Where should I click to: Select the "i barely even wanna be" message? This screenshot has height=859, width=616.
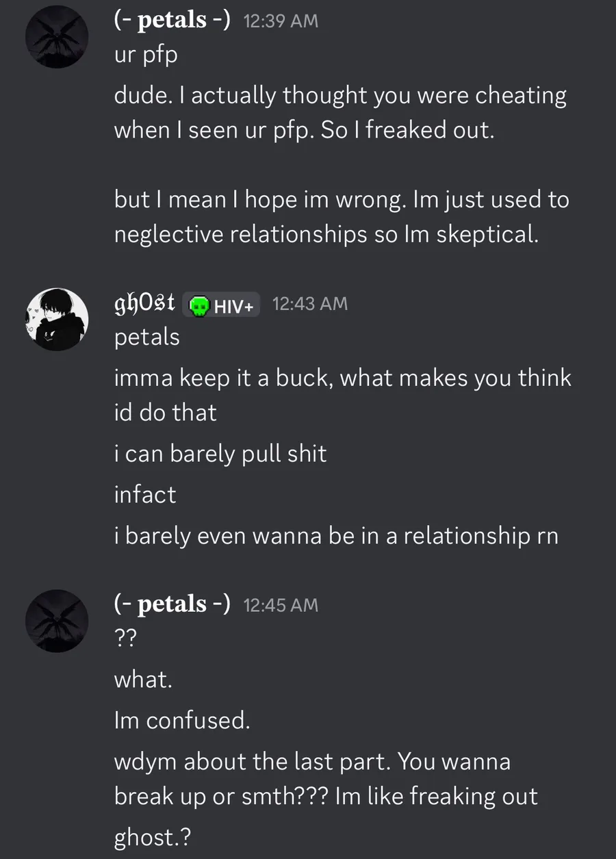point(336,535)
